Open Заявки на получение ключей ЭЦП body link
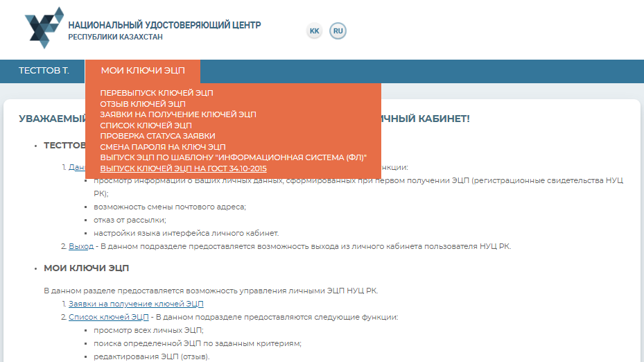 click(136, 304)
